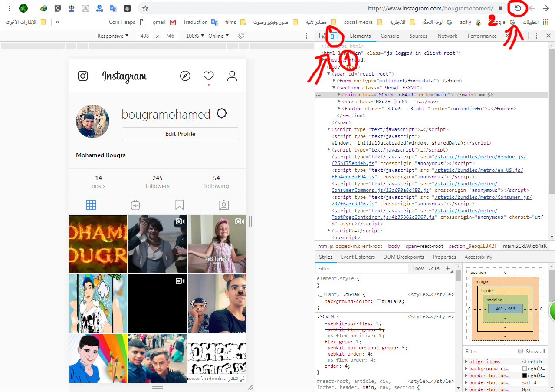The height and width of the screenshot is (392, 555).
Task: Open the 54 following list
Action: pos(217,182)
